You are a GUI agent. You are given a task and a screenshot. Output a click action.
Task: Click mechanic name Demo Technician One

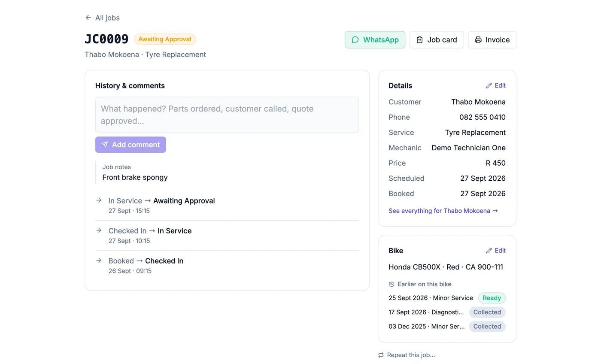(468, 148)
